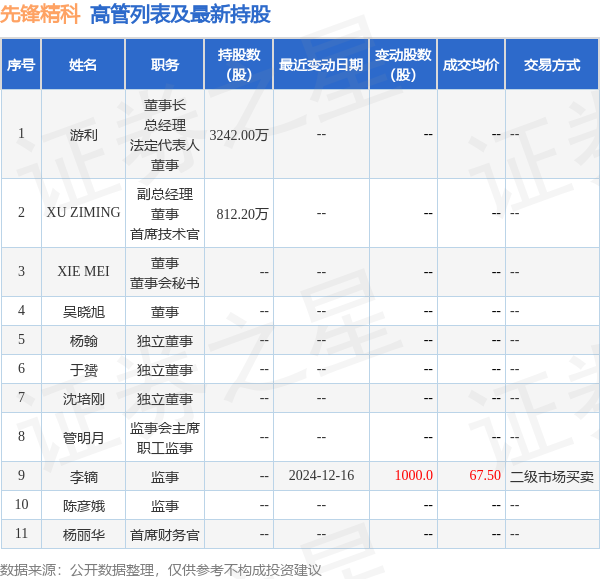Image resolution: width=600 pixels, height=579 pixels.
Task: Click the red 67.50 average price
Action: click(x=485, y=475)
